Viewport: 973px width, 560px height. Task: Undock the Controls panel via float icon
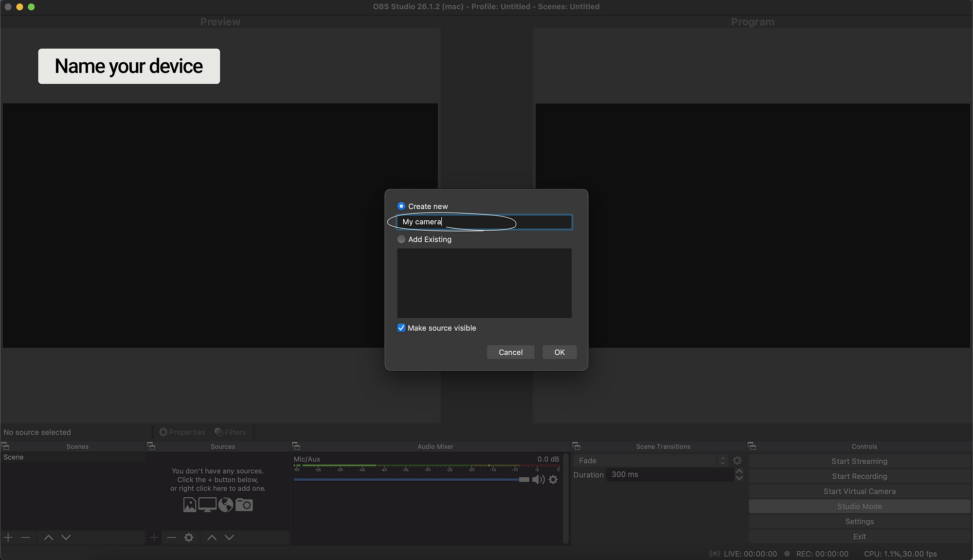752,446
